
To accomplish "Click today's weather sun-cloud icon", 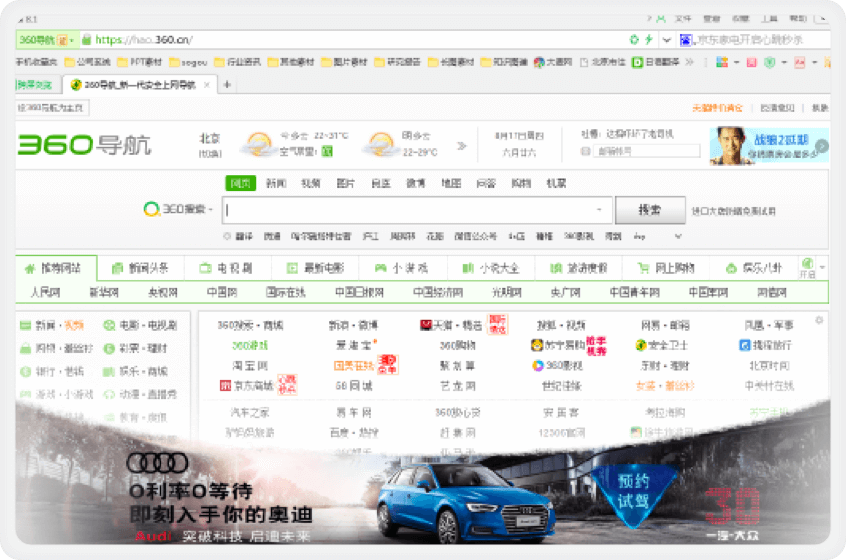I will click(x=257, y=145).
